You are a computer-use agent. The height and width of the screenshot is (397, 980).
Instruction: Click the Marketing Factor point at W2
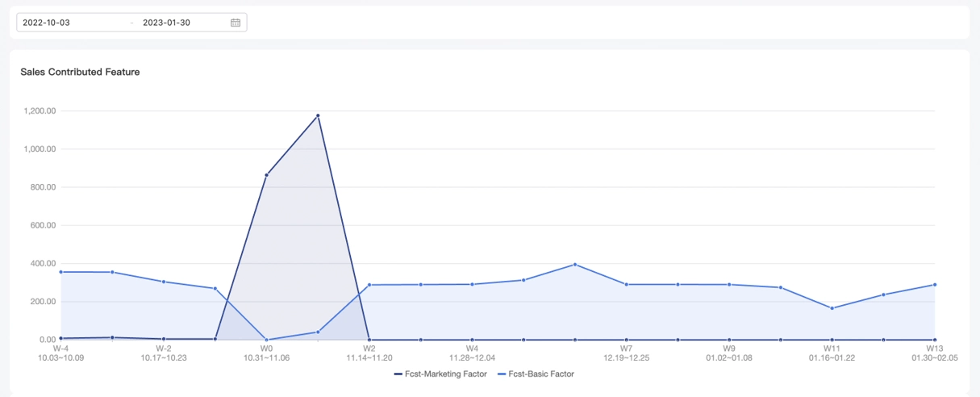(x=369, y=340)
